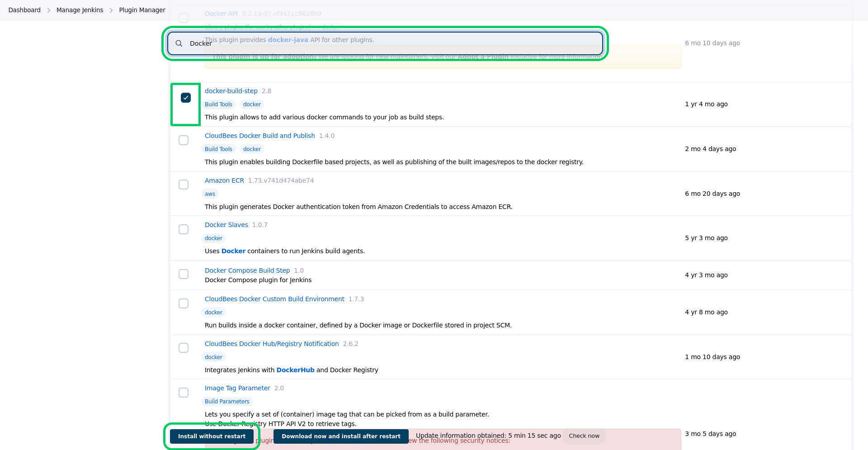Click the '5 yr 3 mo ago' release date
The width and height of the screenshot is (868, 450).
point(706,238)
